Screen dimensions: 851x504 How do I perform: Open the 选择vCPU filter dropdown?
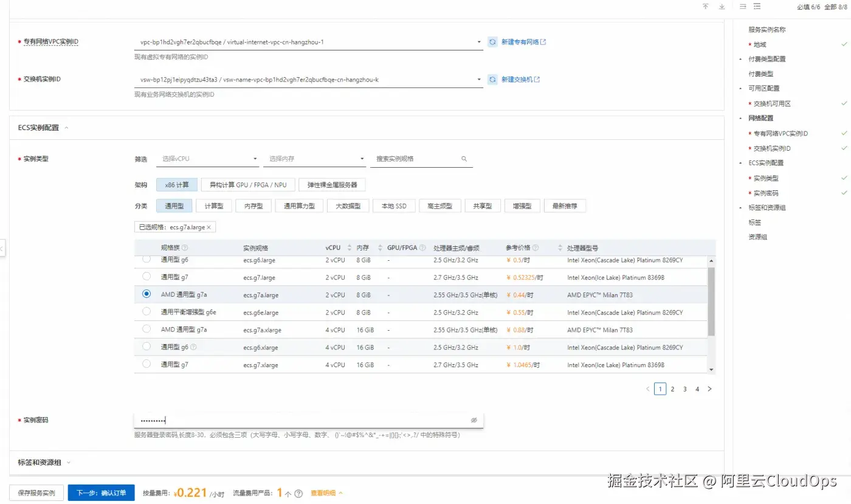coord(208,159)
